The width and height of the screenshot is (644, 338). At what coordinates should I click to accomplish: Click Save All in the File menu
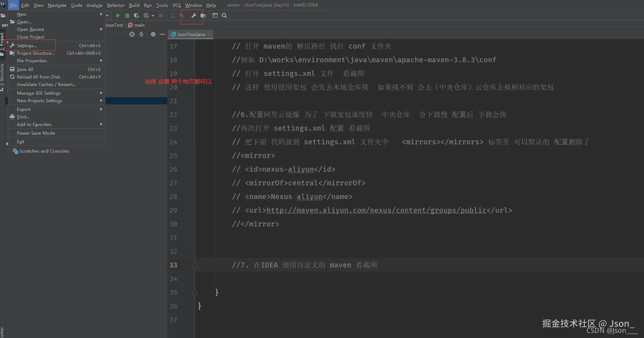click(x=56, y=69)
